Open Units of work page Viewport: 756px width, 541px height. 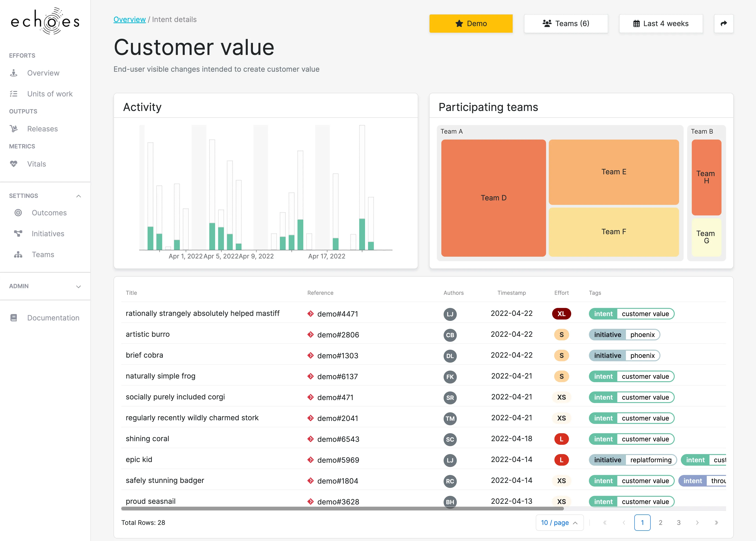point(50,94)
